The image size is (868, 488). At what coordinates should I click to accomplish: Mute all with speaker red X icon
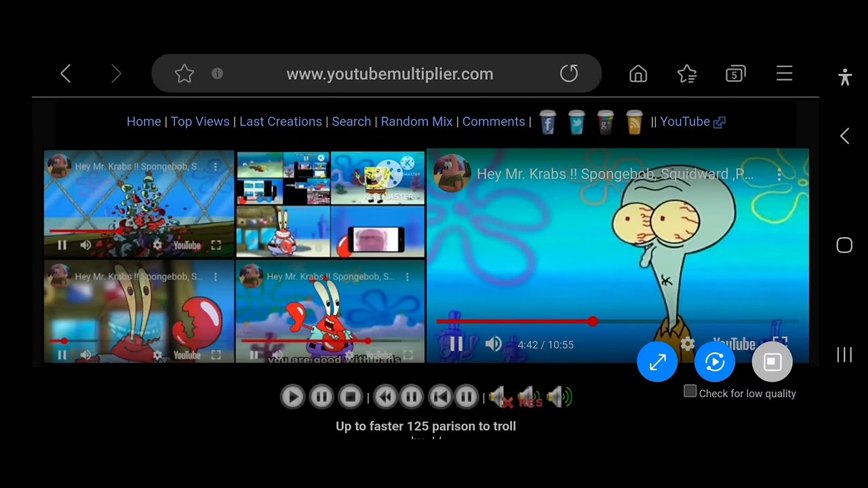click(x=501, y=397)
